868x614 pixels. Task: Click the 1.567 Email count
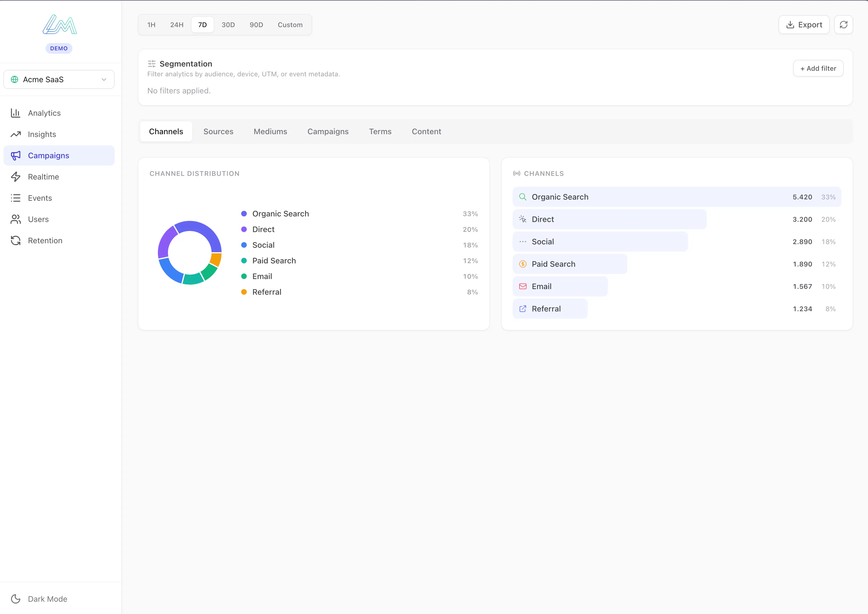pyautogui.click(x=802, y=286)
